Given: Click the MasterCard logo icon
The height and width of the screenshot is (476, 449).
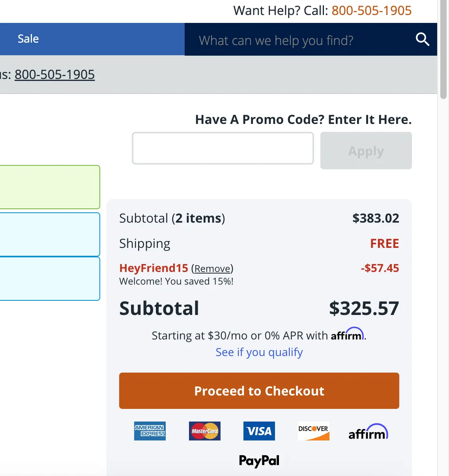Looking at the screenshot, I should 204,431.
